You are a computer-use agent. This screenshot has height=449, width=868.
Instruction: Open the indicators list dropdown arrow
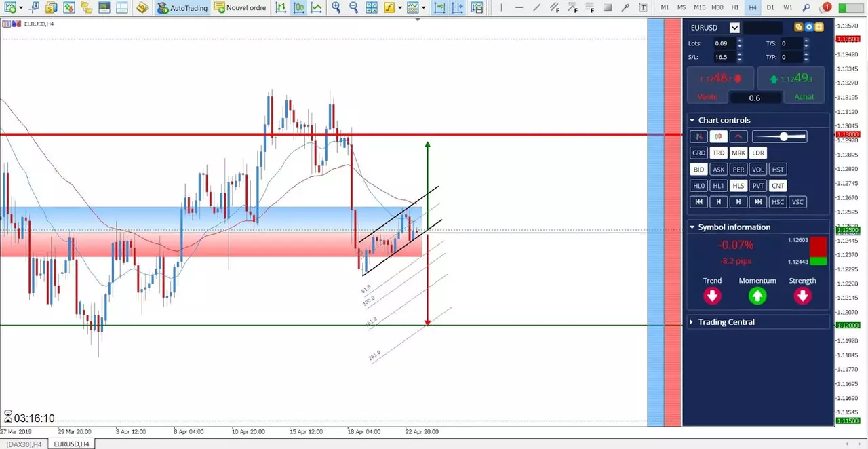point(400,7)
